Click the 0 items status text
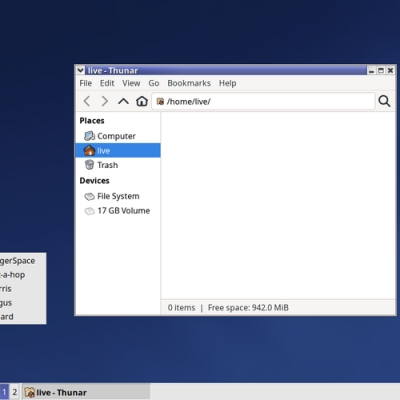 [x=181, y=307]
